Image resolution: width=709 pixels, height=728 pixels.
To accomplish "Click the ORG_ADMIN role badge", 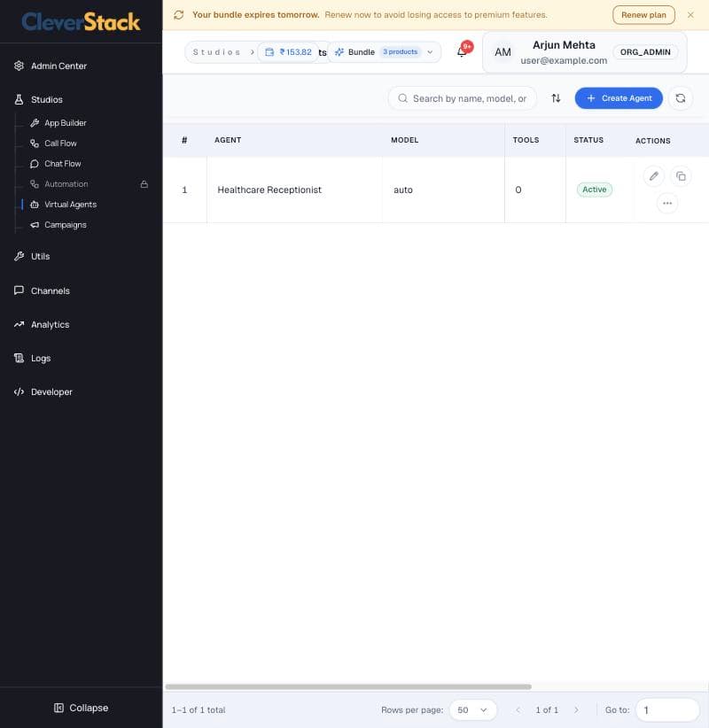I will [645, 52].
